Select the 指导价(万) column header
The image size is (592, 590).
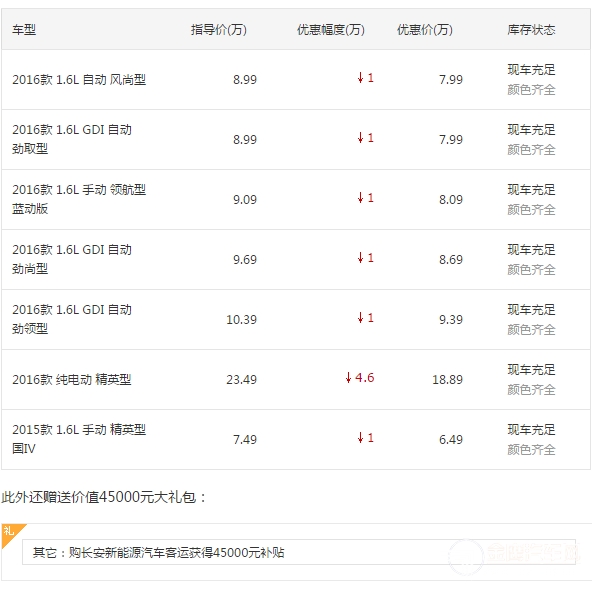(x=219, y=30)
